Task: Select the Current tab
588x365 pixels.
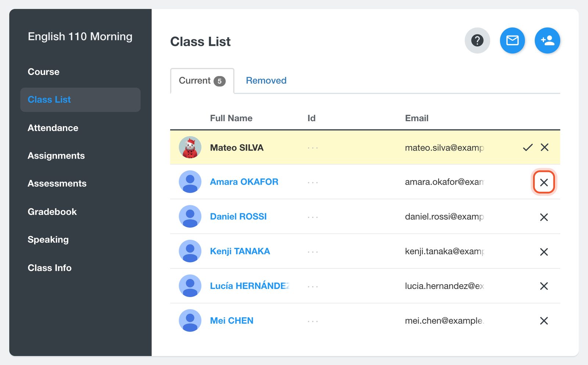Action: click(x=202, y=81)
